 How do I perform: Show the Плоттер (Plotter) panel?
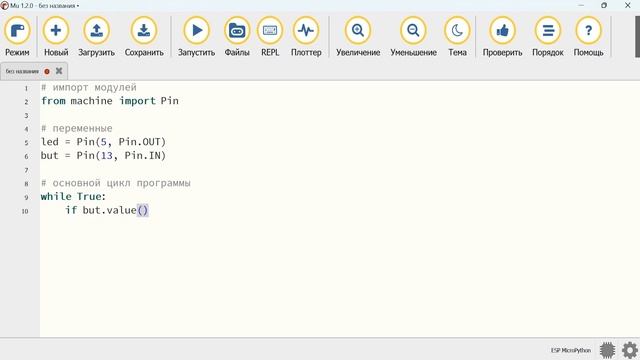tap(306, 37)
